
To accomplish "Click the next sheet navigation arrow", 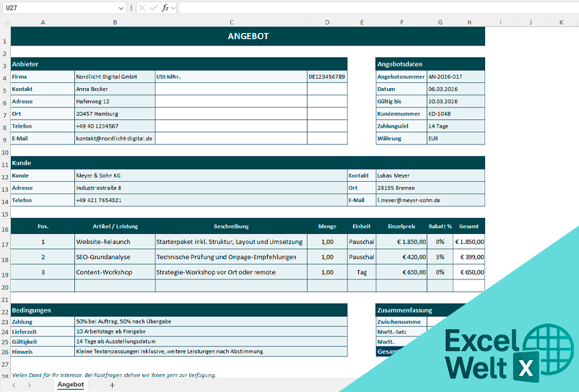I will [x=29, y=386].
